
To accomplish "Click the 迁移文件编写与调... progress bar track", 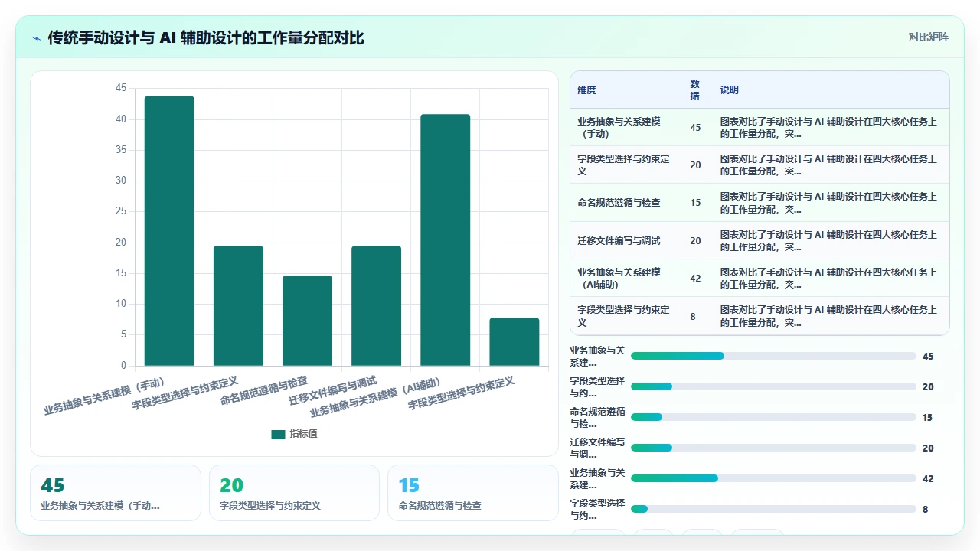I will pos(773,448).
